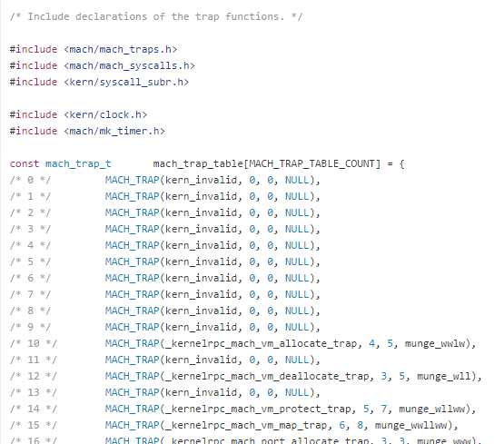Click _kernelrpc_mach_vm_map_trap function name
Screen dimensions: 504x444
coord(245,425)
